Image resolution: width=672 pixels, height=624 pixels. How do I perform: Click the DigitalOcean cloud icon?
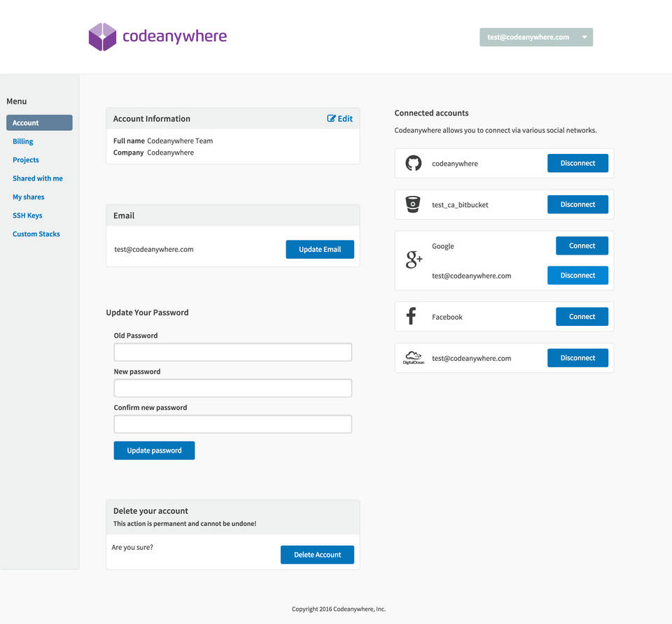[x=413, y=358]
